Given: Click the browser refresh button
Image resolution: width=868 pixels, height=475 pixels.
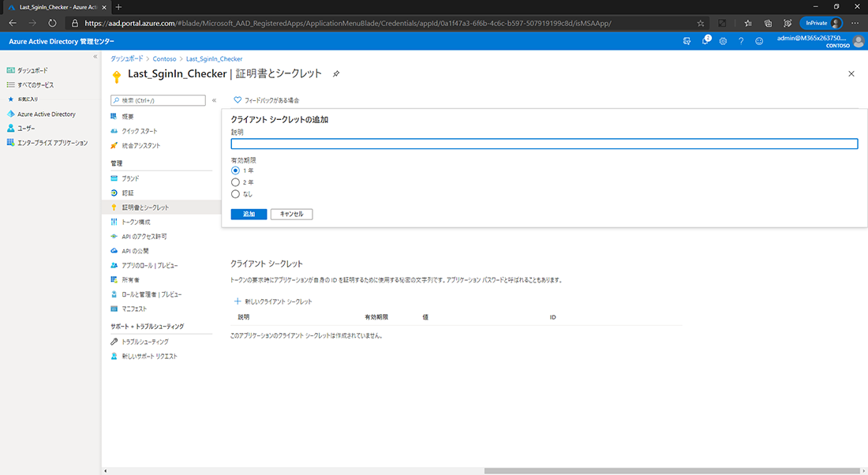Looking at the screenshot, I should [x=52, y=23].
